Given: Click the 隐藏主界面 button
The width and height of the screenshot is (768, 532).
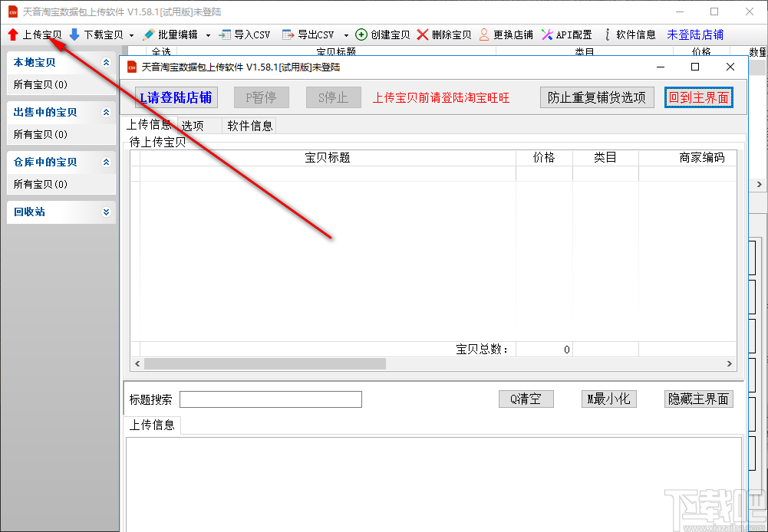Looking at the screenshot, I should coord(698,399).
